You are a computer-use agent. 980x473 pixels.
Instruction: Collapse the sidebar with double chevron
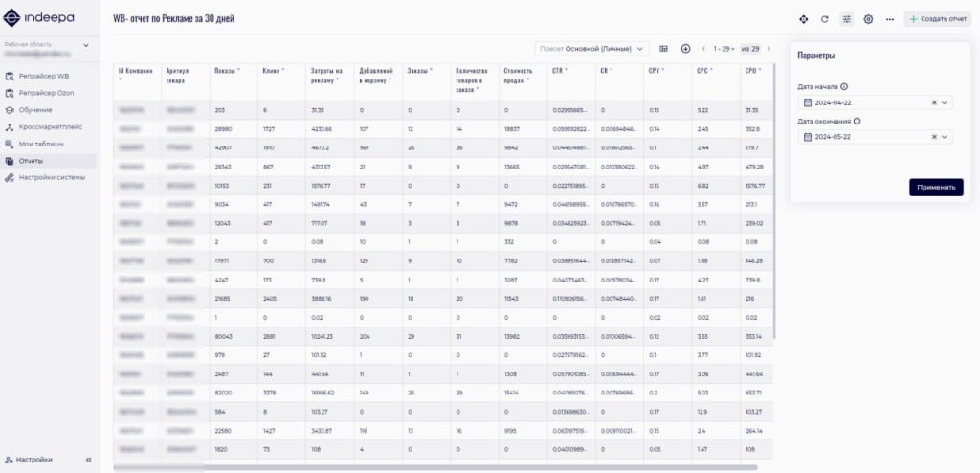click(88, 460)
